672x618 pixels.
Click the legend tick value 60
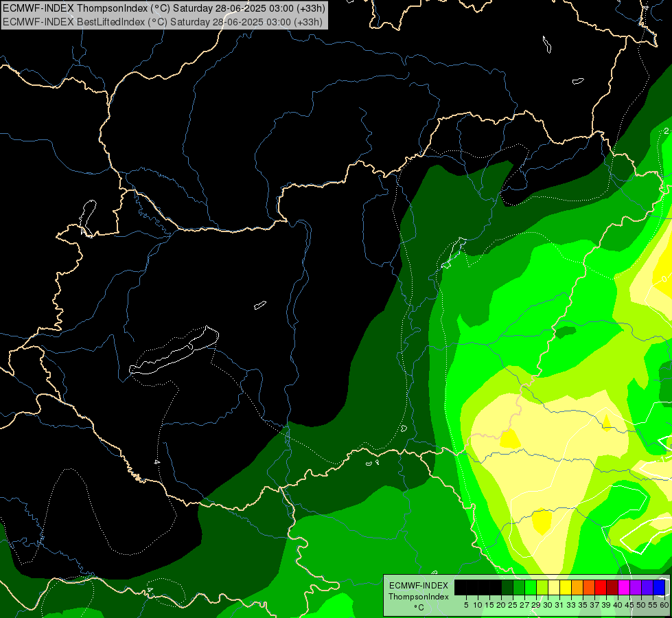point(664,605)
